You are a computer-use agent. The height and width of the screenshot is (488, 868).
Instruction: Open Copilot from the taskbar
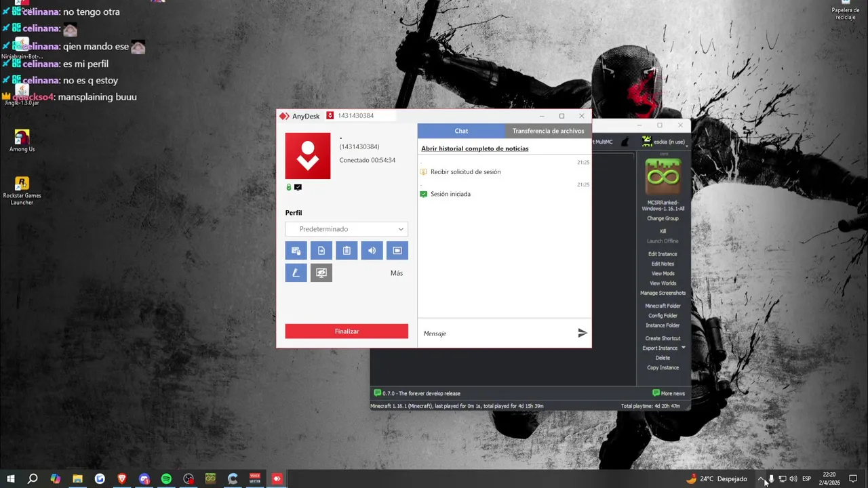(x=55, y=479)
